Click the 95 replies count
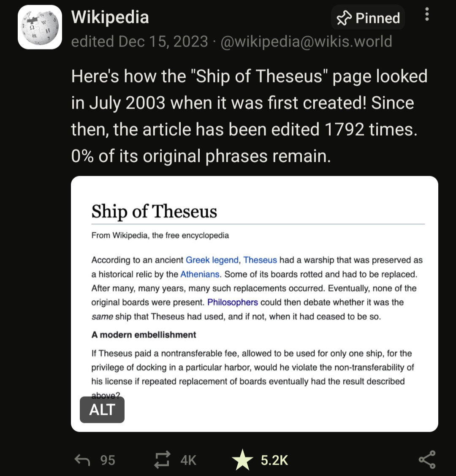 coord(108,460)
